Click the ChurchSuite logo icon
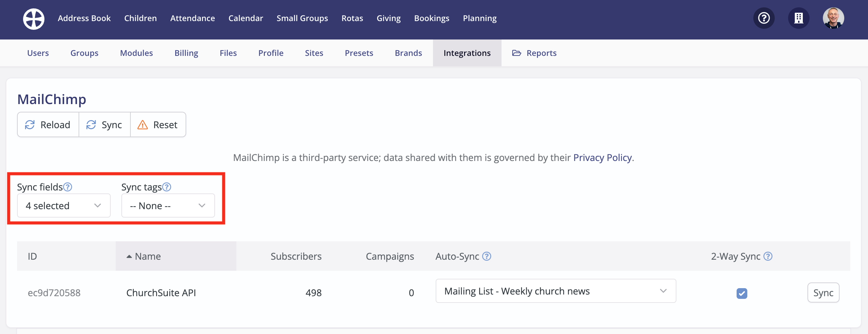Image resolution: width=868 pixels, height=334 pixels. [34, 19]
